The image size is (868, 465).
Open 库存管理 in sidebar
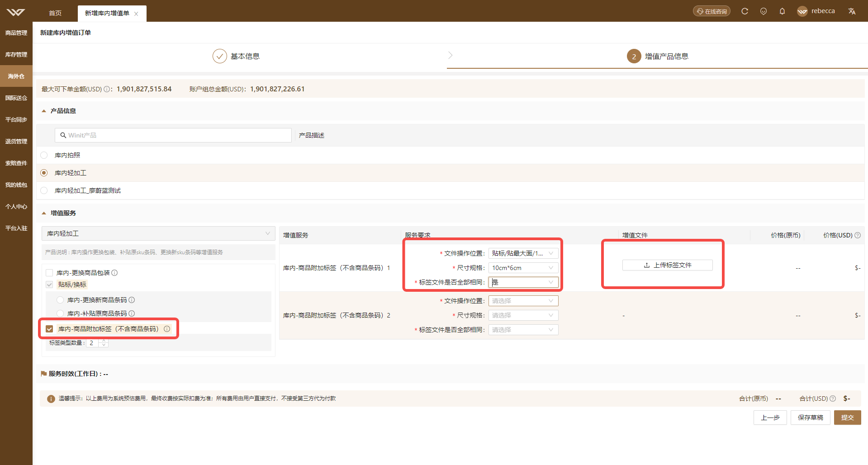(x=16, y=54)
